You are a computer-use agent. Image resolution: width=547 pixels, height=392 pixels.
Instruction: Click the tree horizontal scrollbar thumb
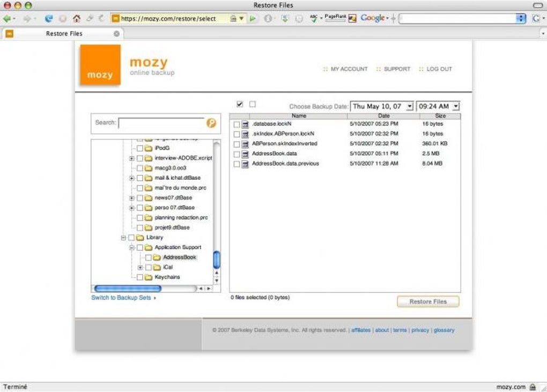tap(128, 289)
